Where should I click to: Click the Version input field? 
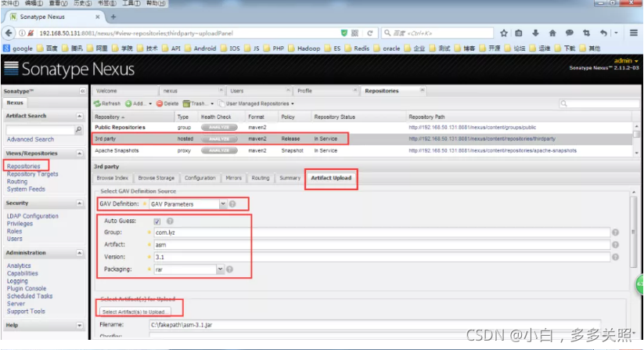[382, 257]
